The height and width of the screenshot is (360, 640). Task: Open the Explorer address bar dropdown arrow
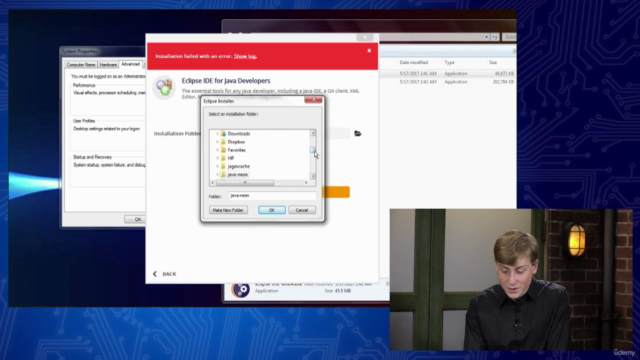click(486, 37)
